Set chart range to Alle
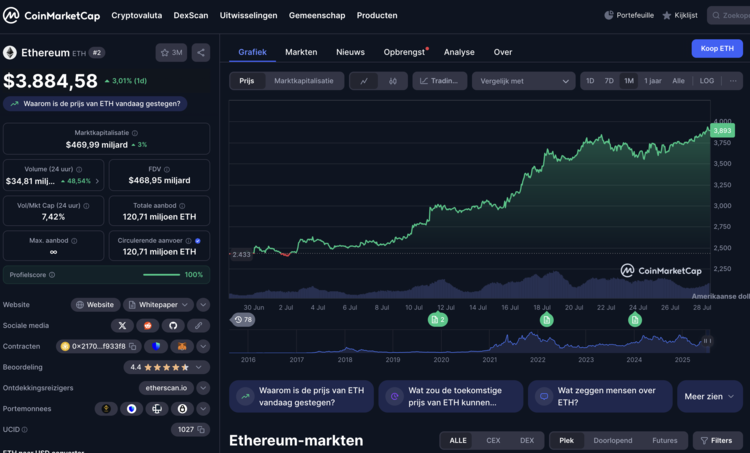Screen dimensions: 750x453 tap(678, 81)
